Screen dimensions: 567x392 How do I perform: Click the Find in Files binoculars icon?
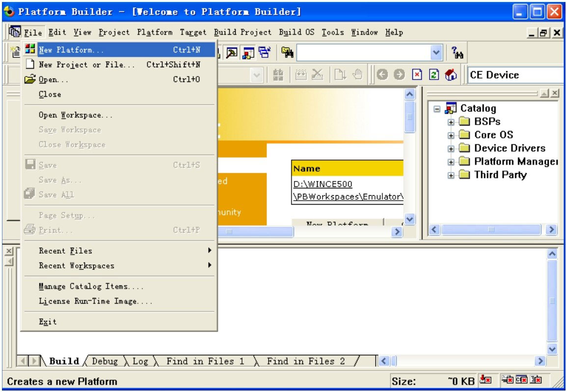click(x=287, y=52)
